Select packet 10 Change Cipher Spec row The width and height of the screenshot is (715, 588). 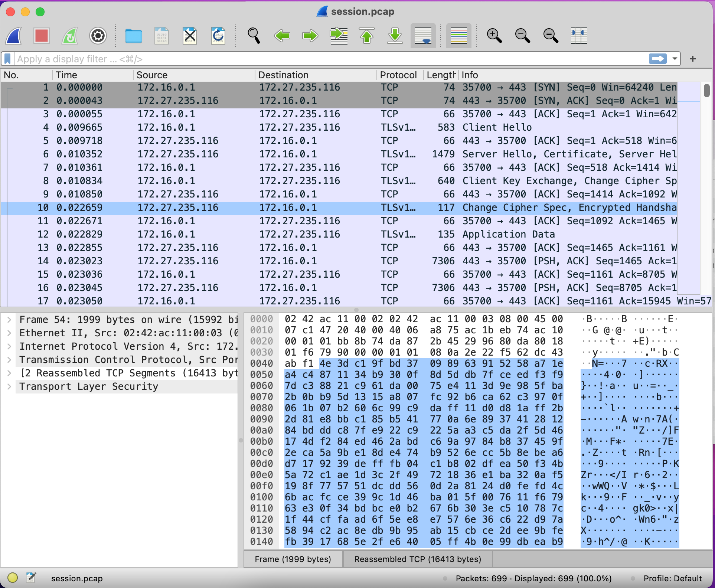pyautogui.click(x=339, y=208)
